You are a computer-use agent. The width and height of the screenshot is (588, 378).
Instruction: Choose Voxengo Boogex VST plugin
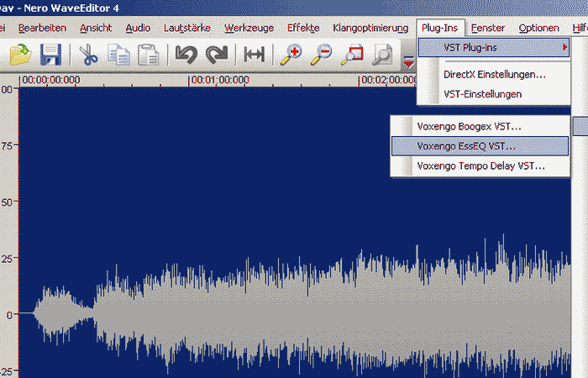pos(469,127)
